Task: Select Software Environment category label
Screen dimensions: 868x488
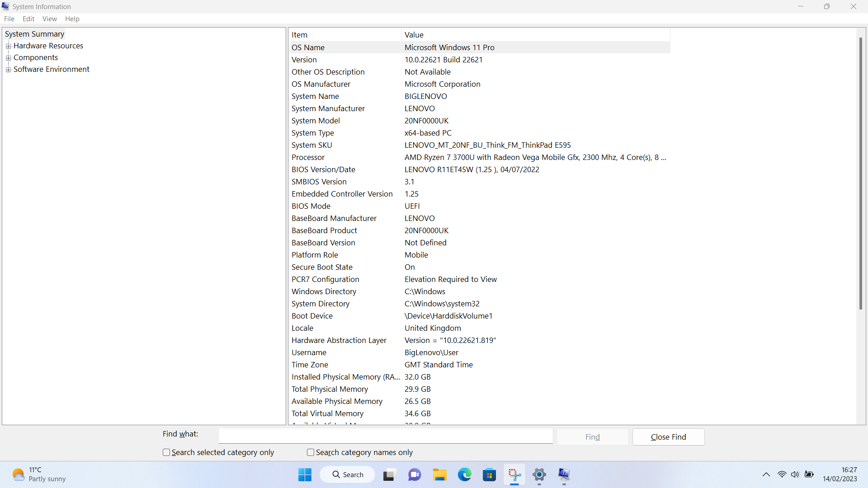Action: point(52,69)
